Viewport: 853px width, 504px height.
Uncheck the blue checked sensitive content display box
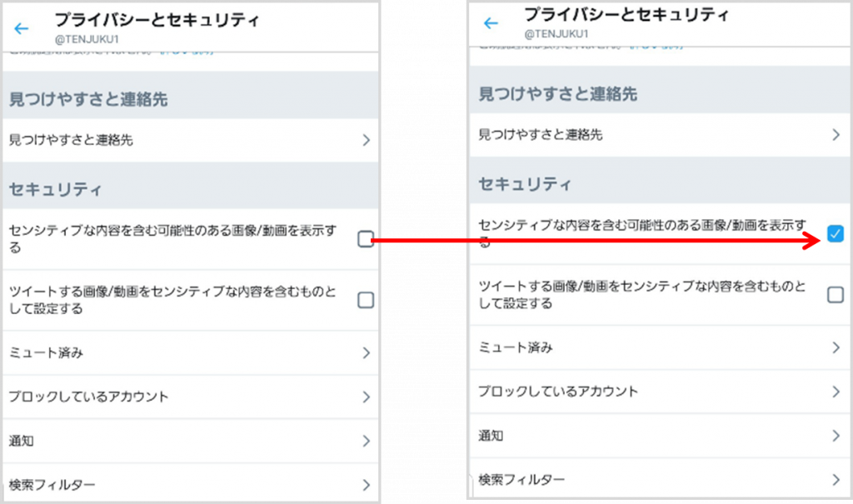(836, 233)
